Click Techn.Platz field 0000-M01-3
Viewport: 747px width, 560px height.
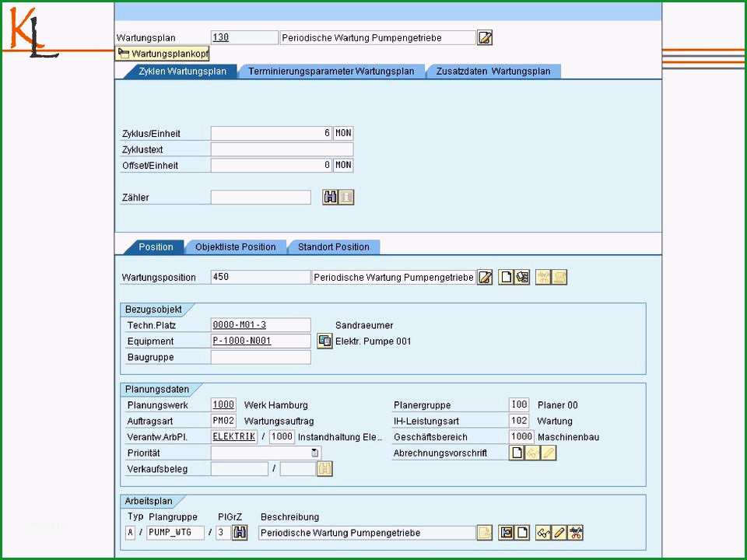click(261, 325)
